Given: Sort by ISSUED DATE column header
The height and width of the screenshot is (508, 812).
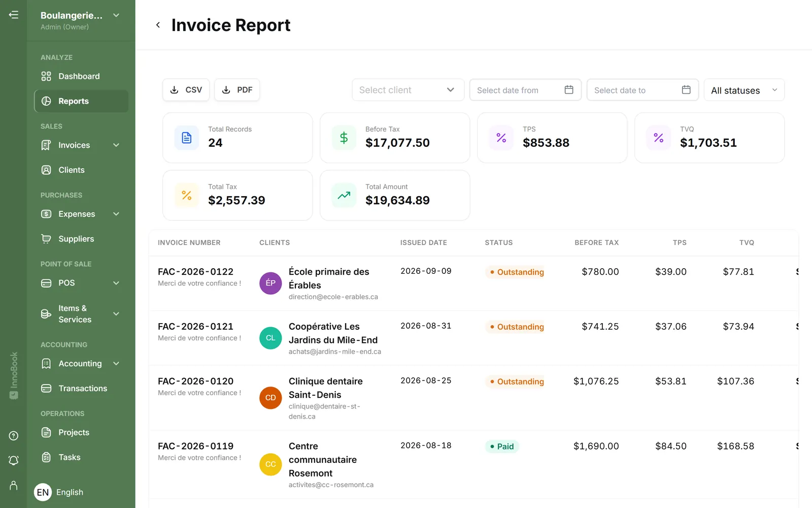Looking at the screenshot, I should 423,243.
